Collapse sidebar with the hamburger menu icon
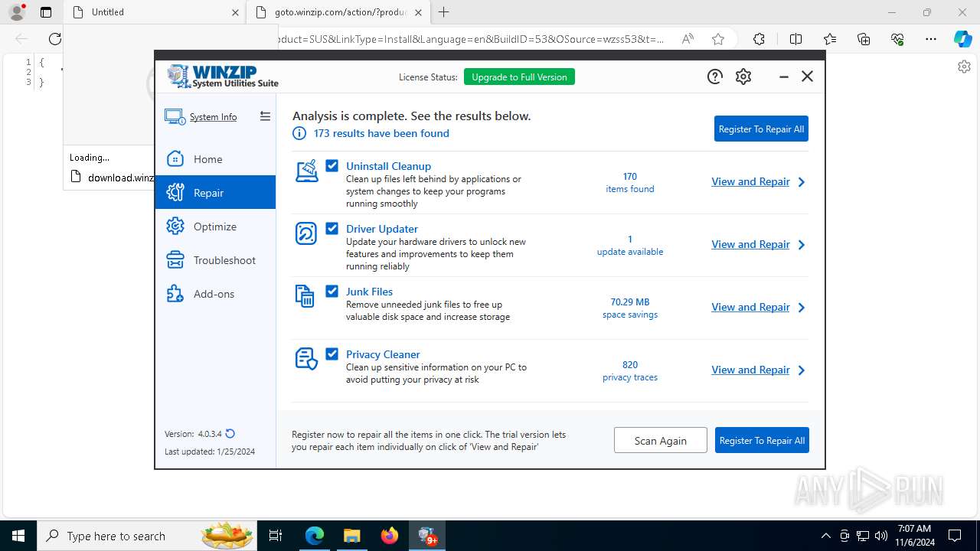 coord(265,116)
